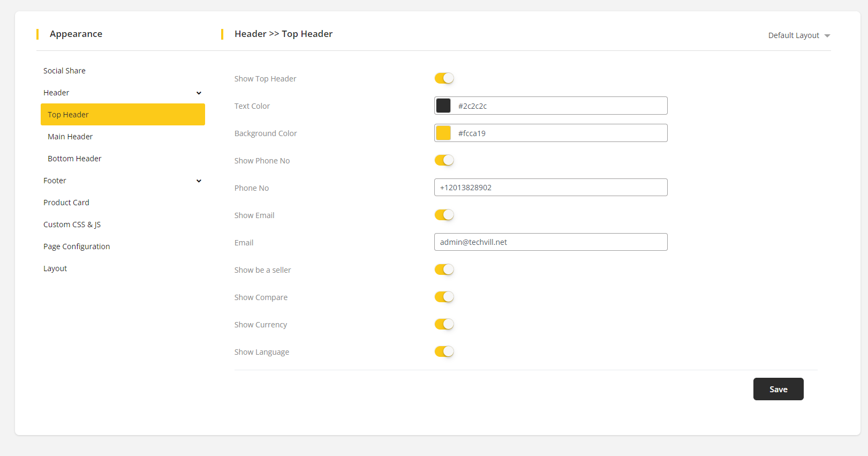
Task: Click the Phone No input field
Action: 550,188
